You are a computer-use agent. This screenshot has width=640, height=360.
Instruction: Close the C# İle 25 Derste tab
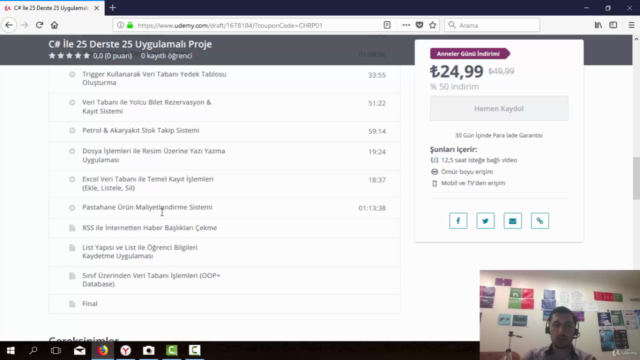(x=97, y=8)
